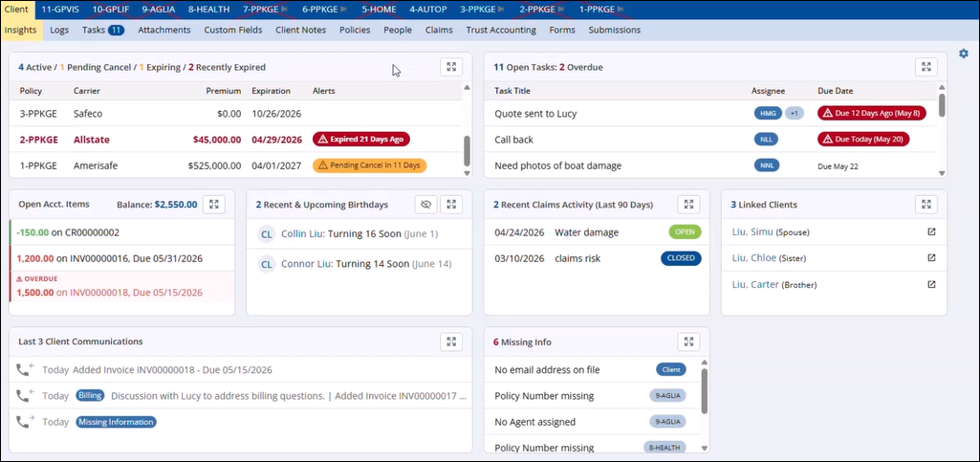Open Collin Liu birthday link
980x462 pixels.
301,233
